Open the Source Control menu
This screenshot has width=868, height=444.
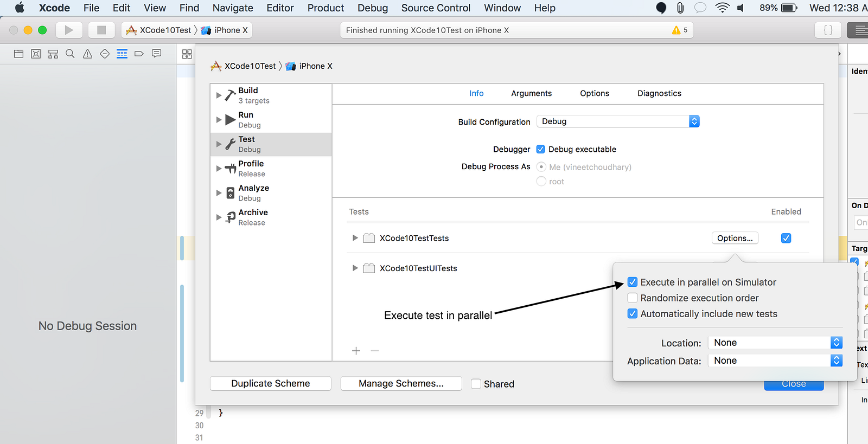point(436,8)
